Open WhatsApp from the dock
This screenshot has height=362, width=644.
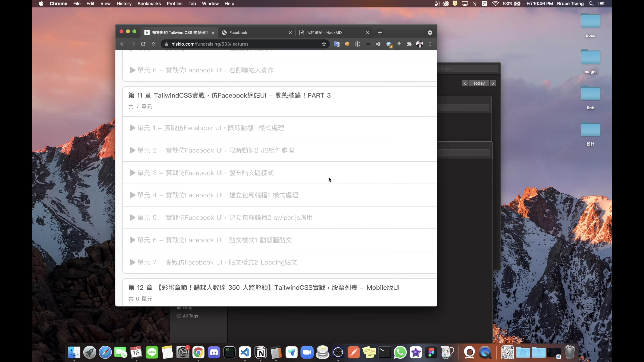pyautogui.click(x=400, y=352)
